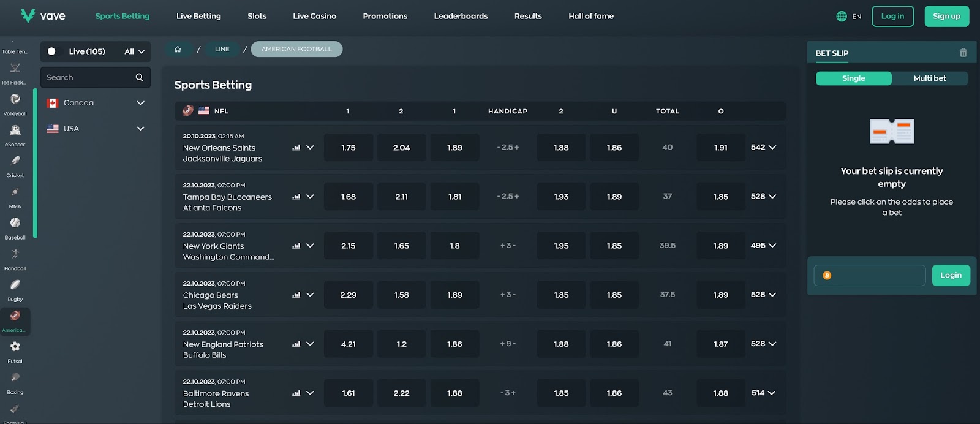
Task: Click the trash icon in Bet Slip
Action: [x=963, y=53]
